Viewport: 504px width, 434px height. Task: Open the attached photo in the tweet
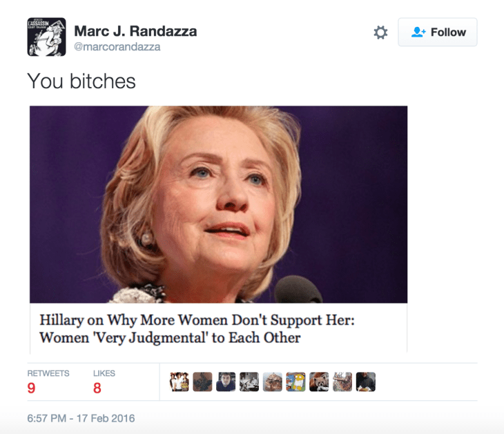[219, 204]
